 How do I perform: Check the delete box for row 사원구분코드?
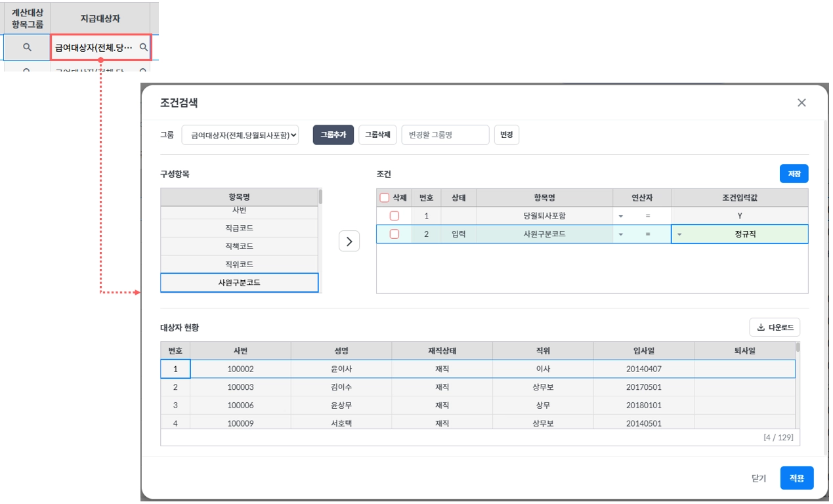(395, 234)
